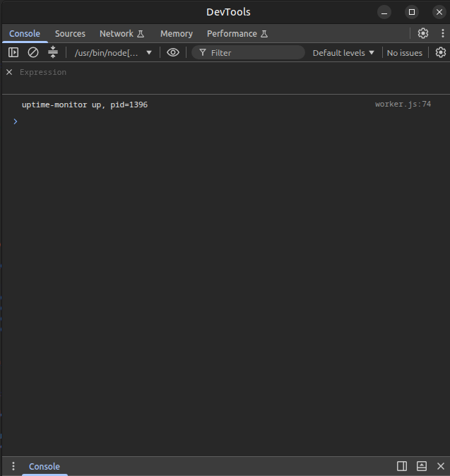The height and width of the screenshot is (476, 450).
Task: Minimize the DevTools window
Action: point(384,12)
